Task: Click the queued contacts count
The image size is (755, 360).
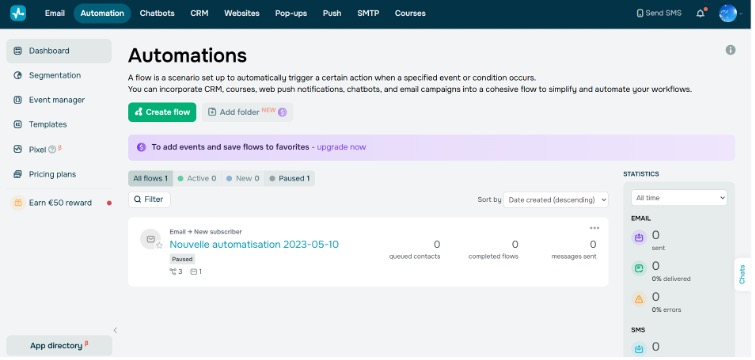Action: coord(436,244)
